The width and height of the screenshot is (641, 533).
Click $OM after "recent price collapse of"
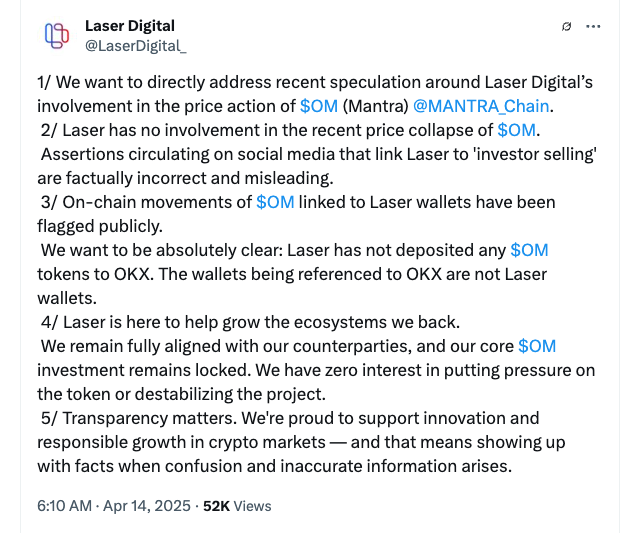(x=516, y=129)
